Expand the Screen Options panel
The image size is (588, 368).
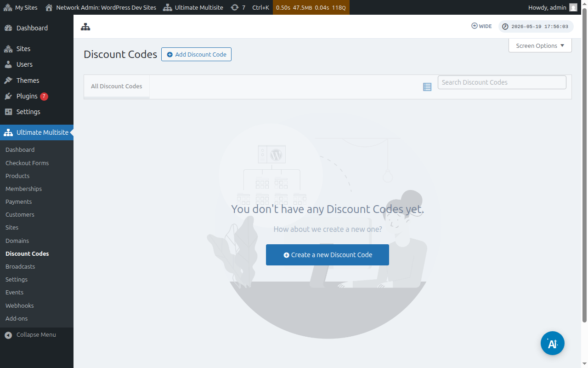(x=540, y=46)
